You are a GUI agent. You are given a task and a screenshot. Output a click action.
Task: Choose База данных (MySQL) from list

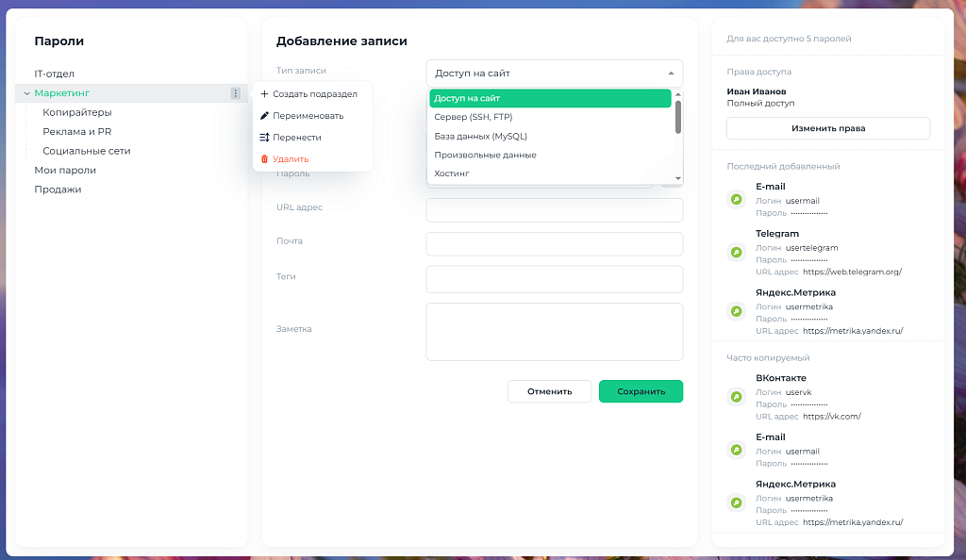click(480, 136)
